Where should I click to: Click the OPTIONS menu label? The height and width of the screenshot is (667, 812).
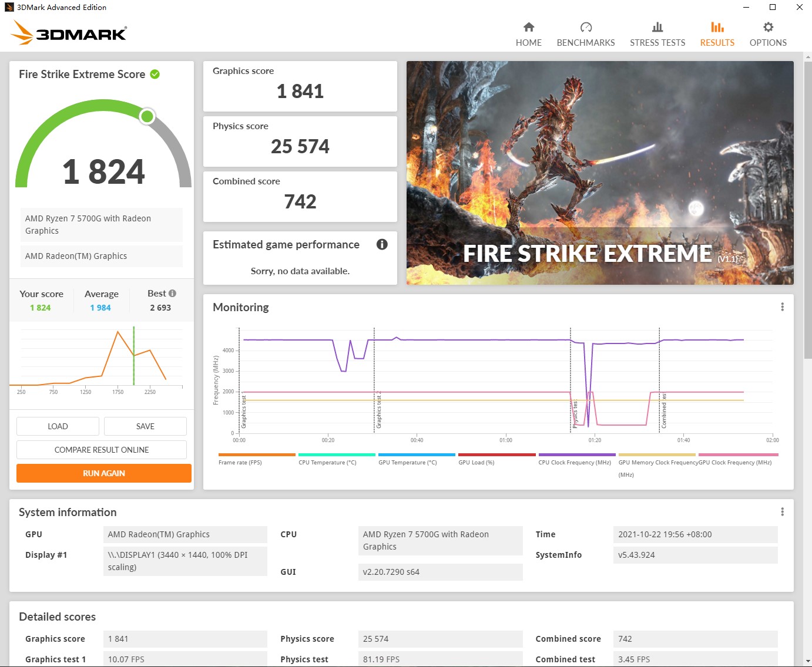pos(768,43)
